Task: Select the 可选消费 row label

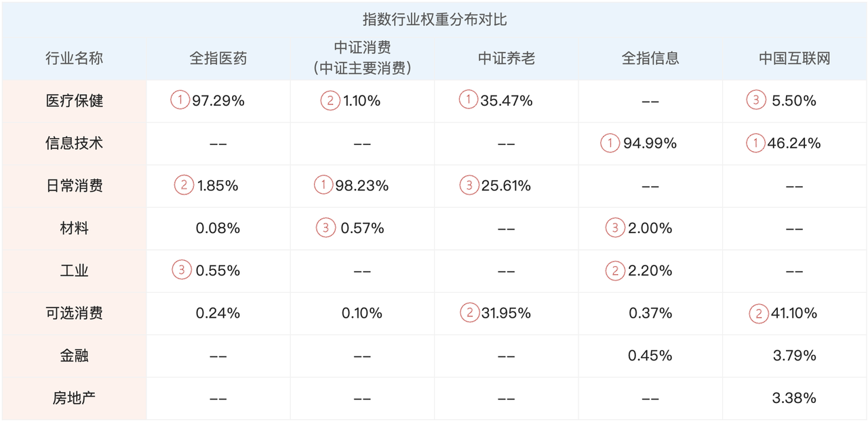Action: [x=74, y=314]
